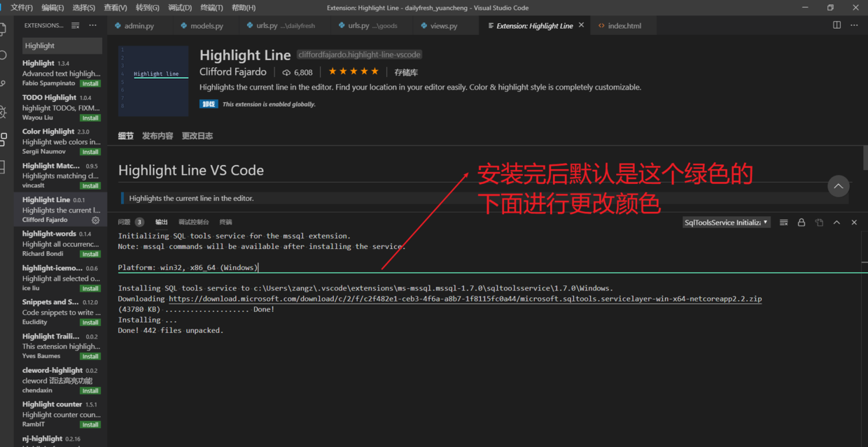This screenshot has height=447, width=868.
Task: Switch to 问题 problems panel tab
Action: click(130, 222)
